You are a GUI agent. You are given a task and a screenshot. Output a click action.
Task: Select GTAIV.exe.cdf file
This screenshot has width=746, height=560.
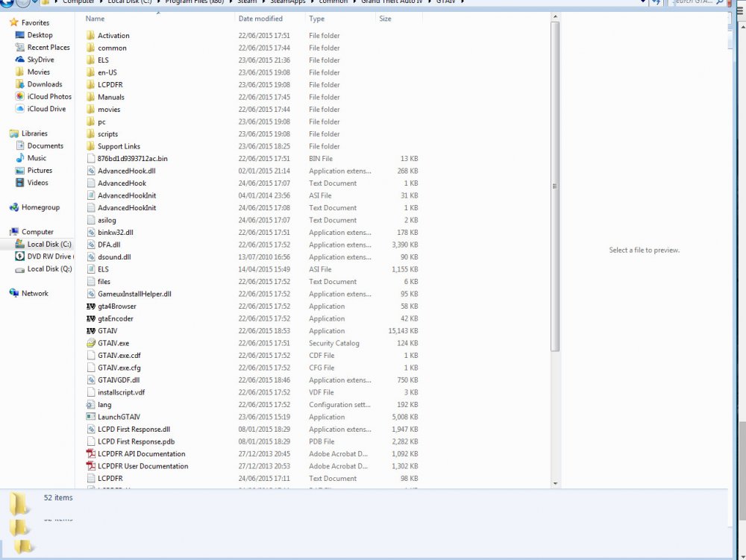click(119, 355)
